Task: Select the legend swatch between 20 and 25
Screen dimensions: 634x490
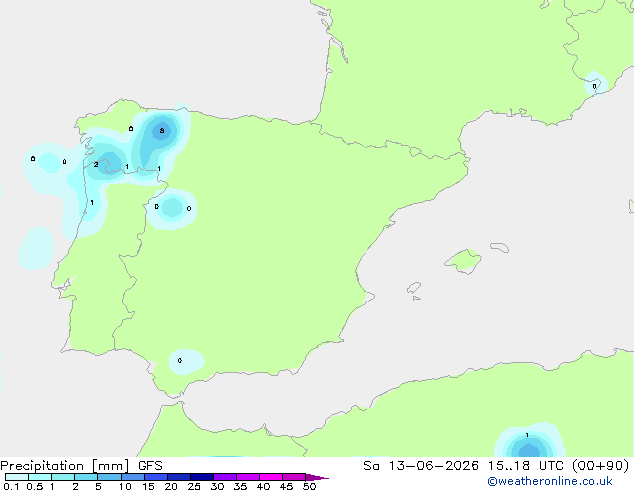Action: click(x=179, y=477)
